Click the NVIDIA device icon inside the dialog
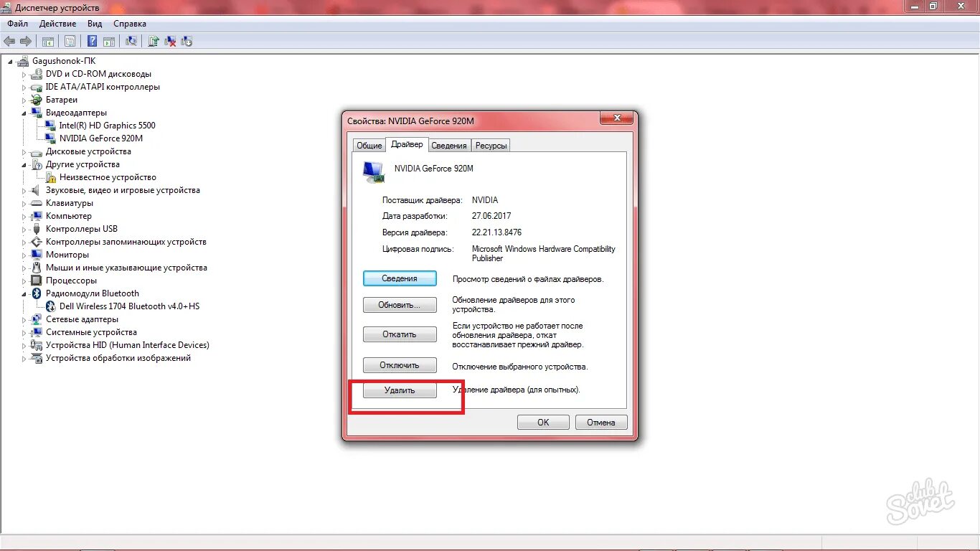The width and height of the screenshot is (980, 551). (373, 172)
